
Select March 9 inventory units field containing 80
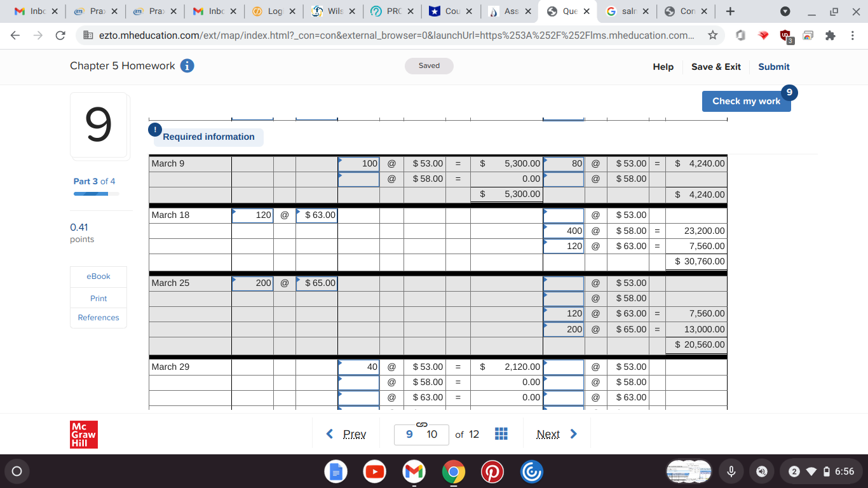click(564, 164)
